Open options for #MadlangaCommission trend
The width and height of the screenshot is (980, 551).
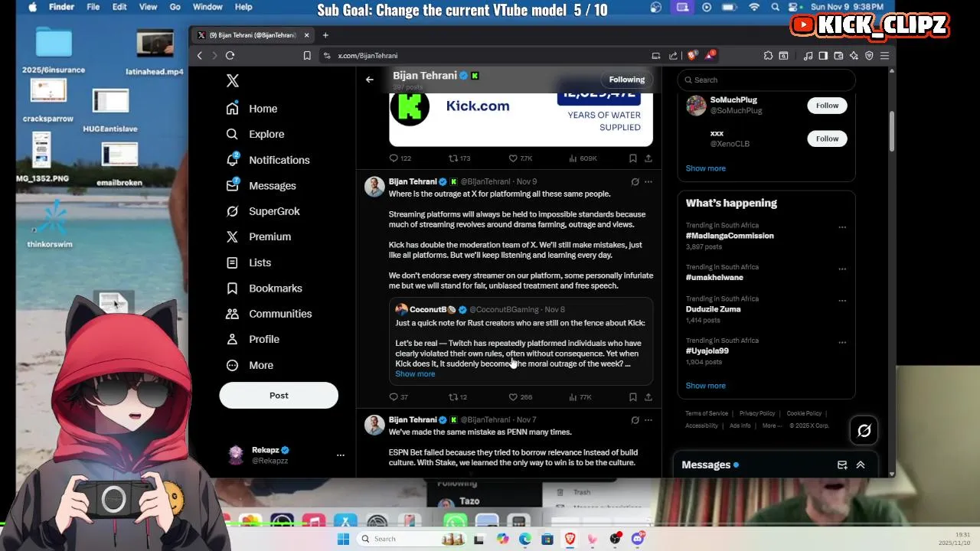pyautogui.click(x=842, y=227)
